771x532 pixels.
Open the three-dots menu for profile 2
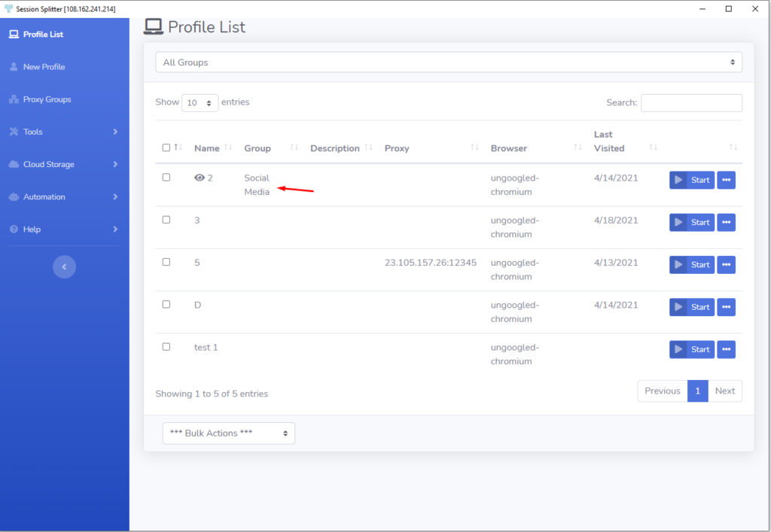[x=727, y=180]
